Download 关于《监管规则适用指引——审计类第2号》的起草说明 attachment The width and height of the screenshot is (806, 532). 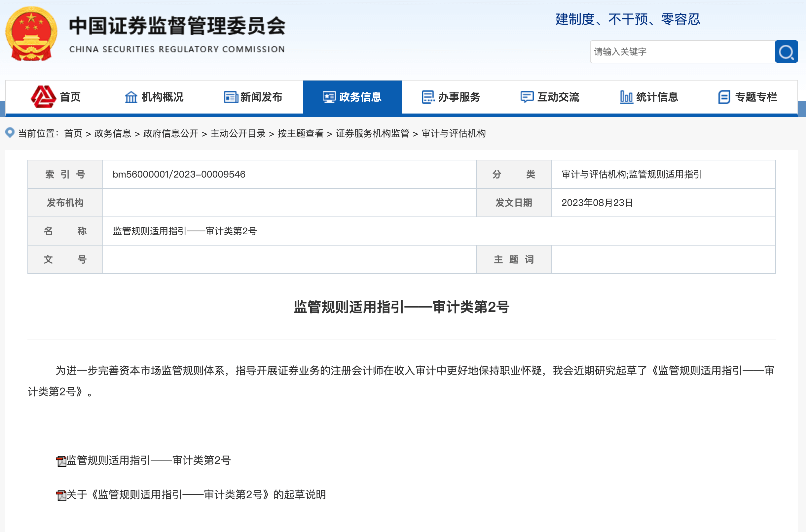196,495
